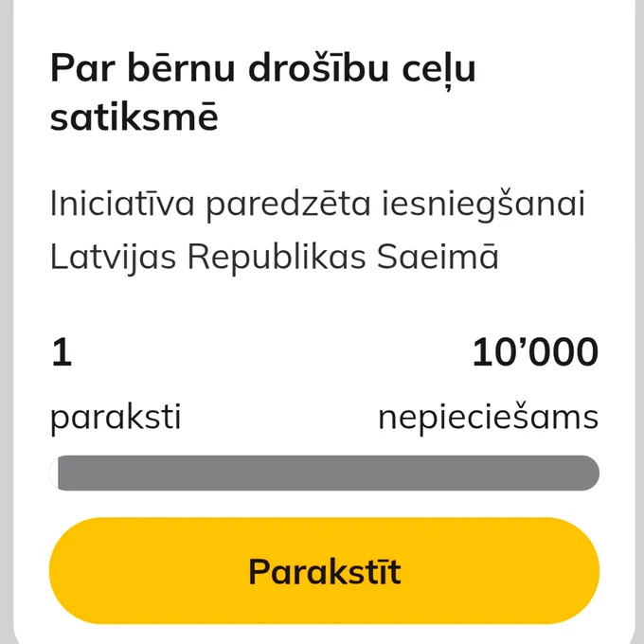Click the gray margin right of the card
This screenshot has width=644, height=644.
(x=639, y=322)
